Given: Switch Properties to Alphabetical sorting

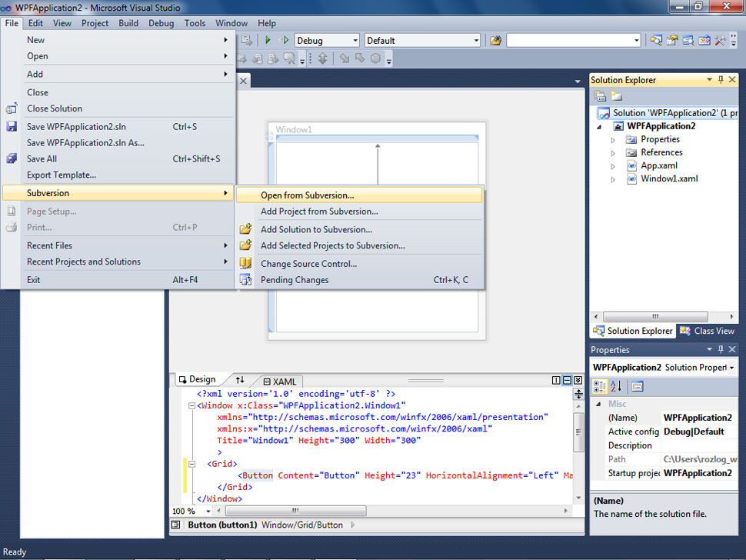Looking at the screenshot, I should click(616, 386).
